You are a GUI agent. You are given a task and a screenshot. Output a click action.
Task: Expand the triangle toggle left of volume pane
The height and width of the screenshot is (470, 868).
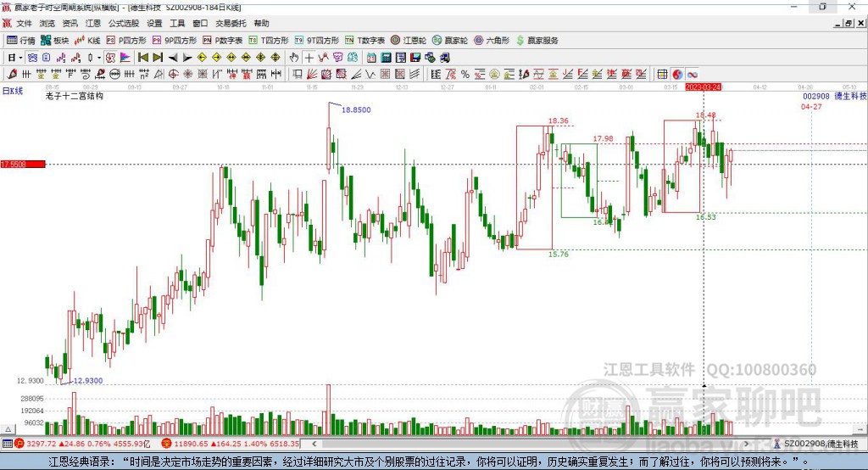point(8,429)
